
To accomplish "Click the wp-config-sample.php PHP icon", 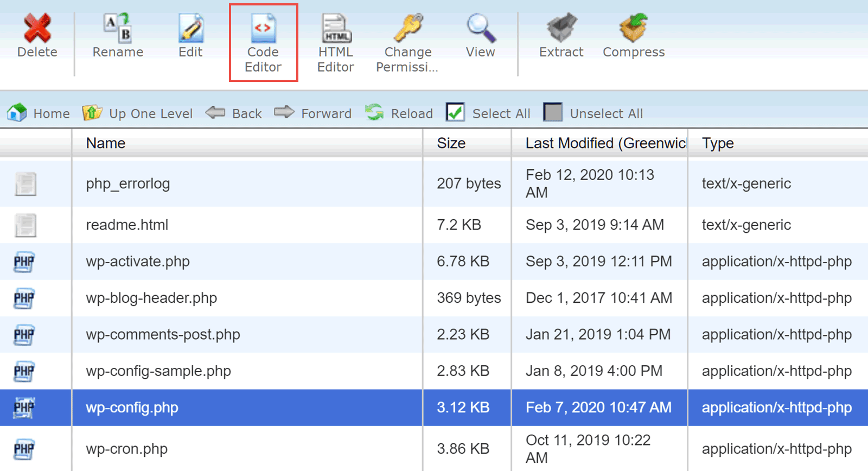I will click(x=24, y=371).
